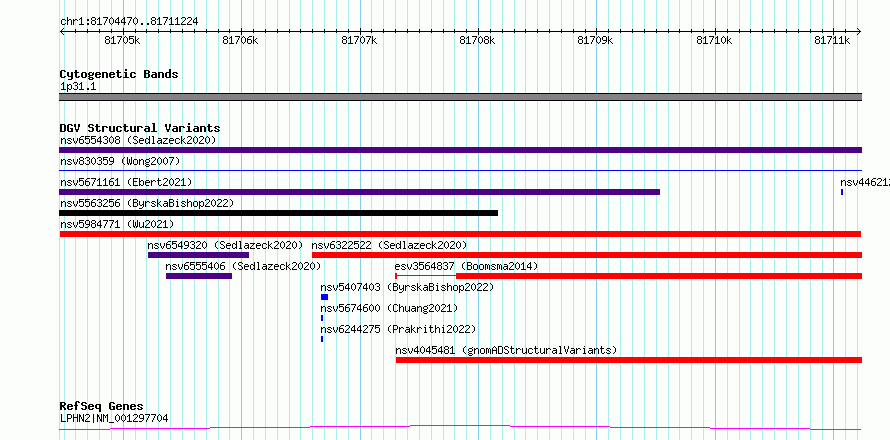Click the nsv830359 (Wong2007) label
Screen dimensions: 890x440
click(120, 161)
